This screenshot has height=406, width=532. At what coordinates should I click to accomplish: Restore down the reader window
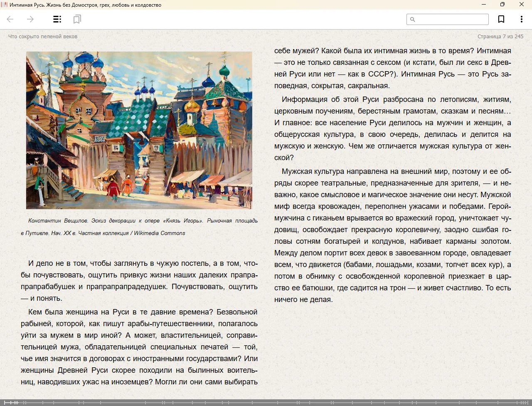point(502,5)
